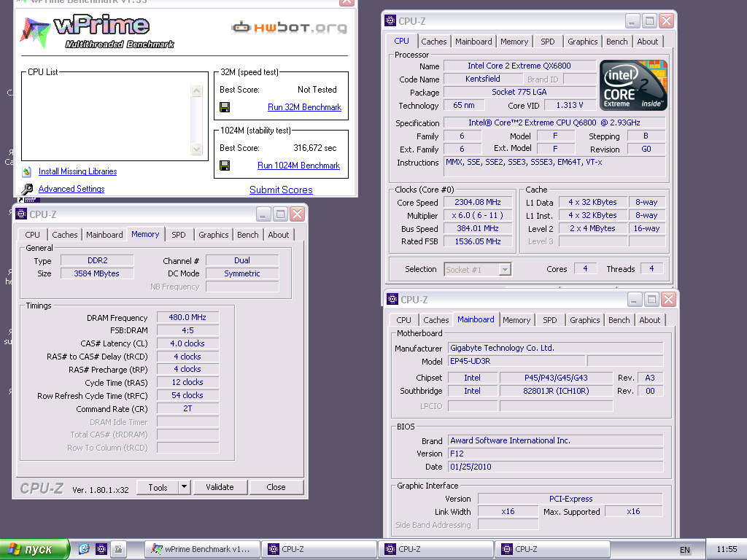Open the Tools dropdown arrow
The width and height of the screenshot is (747, 560).
185,487
